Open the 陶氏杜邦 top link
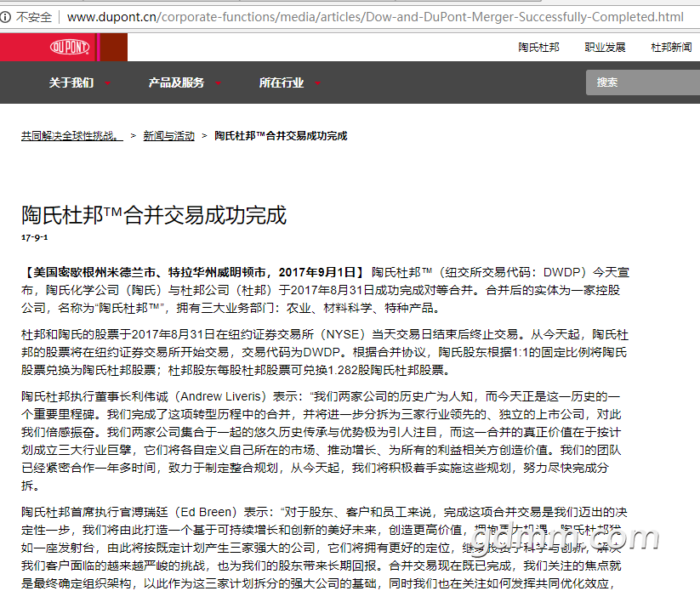The width and height of the screenshot is (700, 591). 538,48
